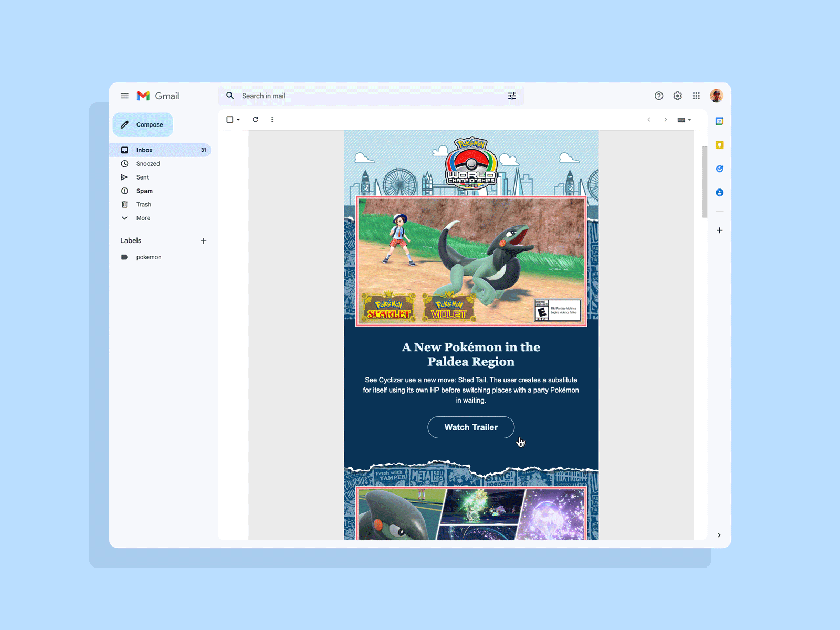Click the ESRB rating badge
Viewport: 840px width, 630px height.
pyautogui.click(x=558, y=310)
